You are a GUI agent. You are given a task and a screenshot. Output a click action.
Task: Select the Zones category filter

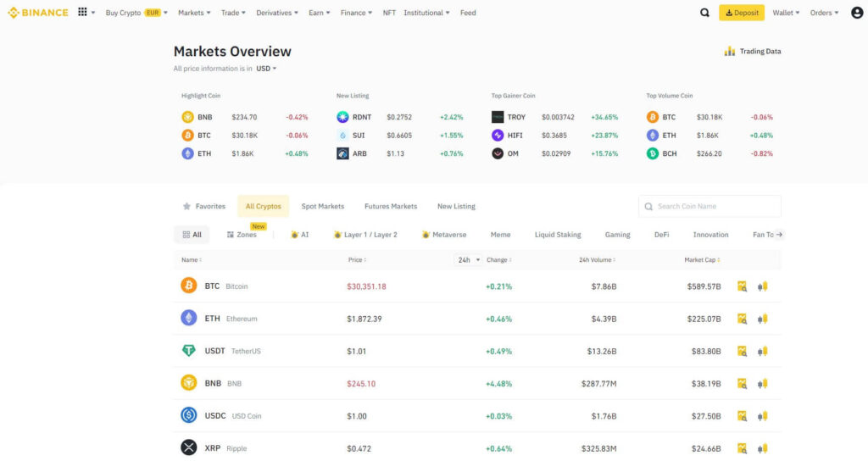point(242,234)
